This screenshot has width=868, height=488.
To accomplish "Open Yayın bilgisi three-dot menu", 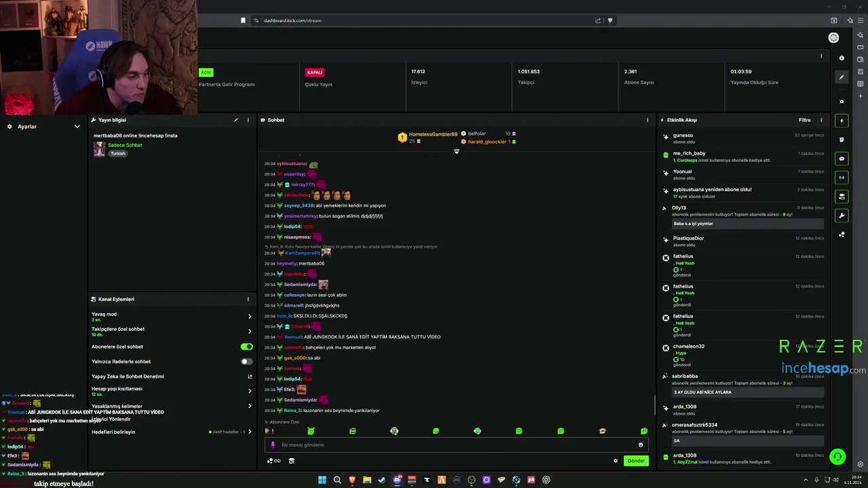I will coord(248,120).
